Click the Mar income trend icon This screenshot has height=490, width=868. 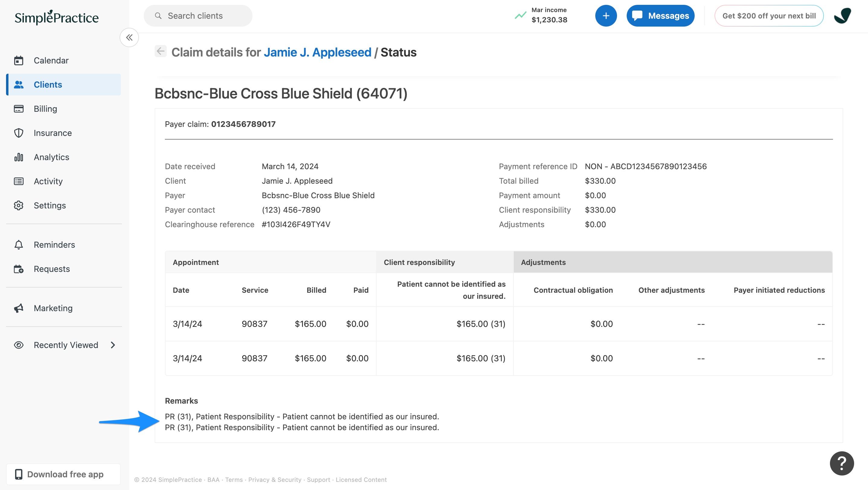pos(520,15)
